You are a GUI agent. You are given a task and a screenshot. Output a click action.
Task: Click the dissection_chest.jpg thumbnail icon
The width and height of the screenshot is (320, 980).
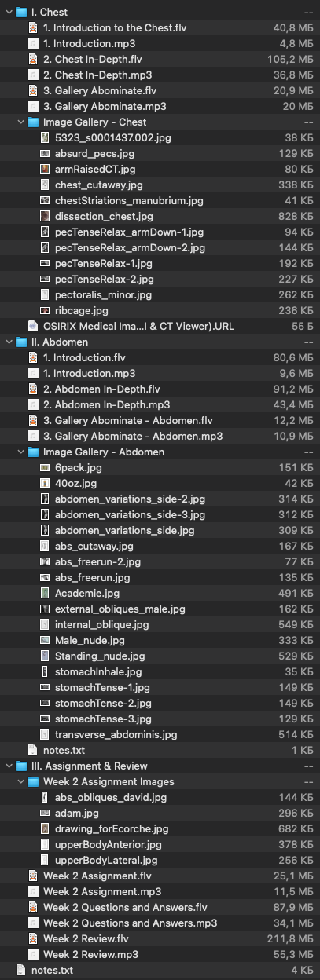45,216
